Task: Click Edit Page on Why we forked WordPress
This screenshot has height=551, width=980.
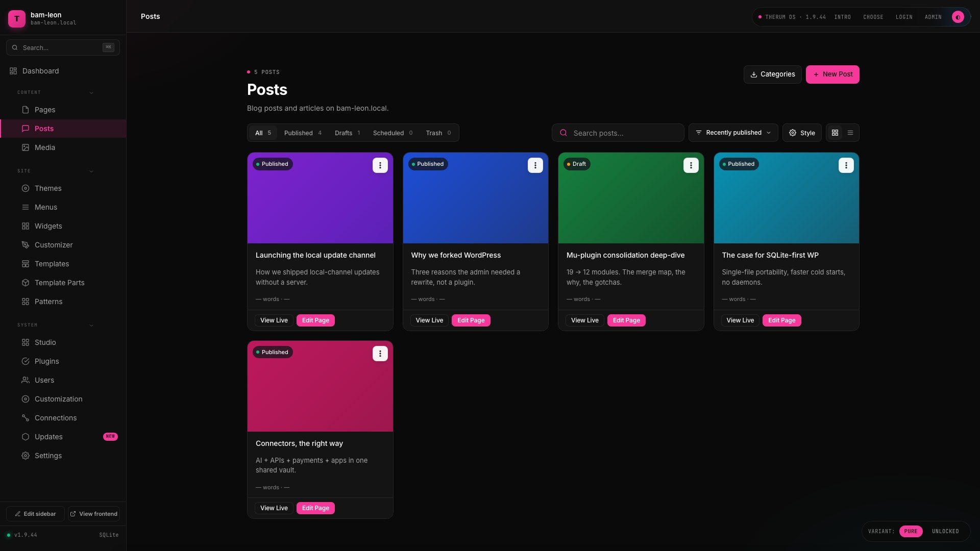Action: coord(471,320)
